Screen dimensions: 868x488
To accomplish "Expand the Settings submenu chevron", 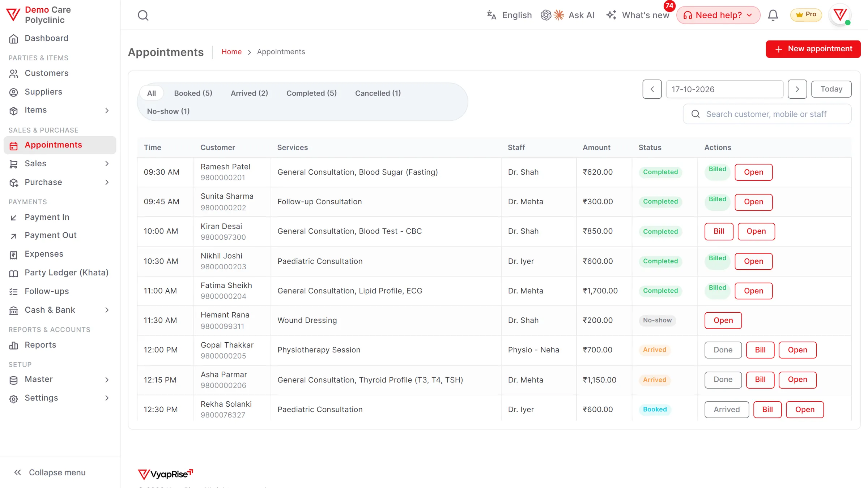I will point(107,398).
